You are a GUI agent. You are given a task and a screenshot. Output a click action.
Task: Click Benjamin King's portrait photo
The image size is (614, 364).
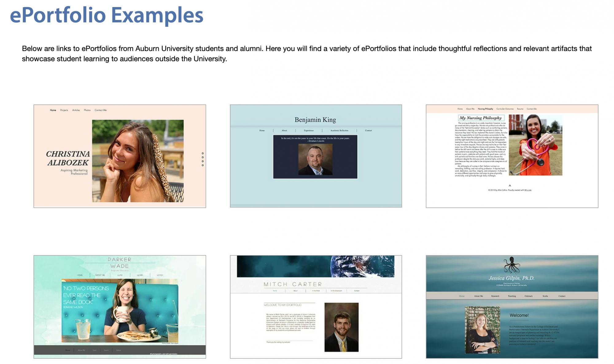pyautogui.click(x=315, y=160)
